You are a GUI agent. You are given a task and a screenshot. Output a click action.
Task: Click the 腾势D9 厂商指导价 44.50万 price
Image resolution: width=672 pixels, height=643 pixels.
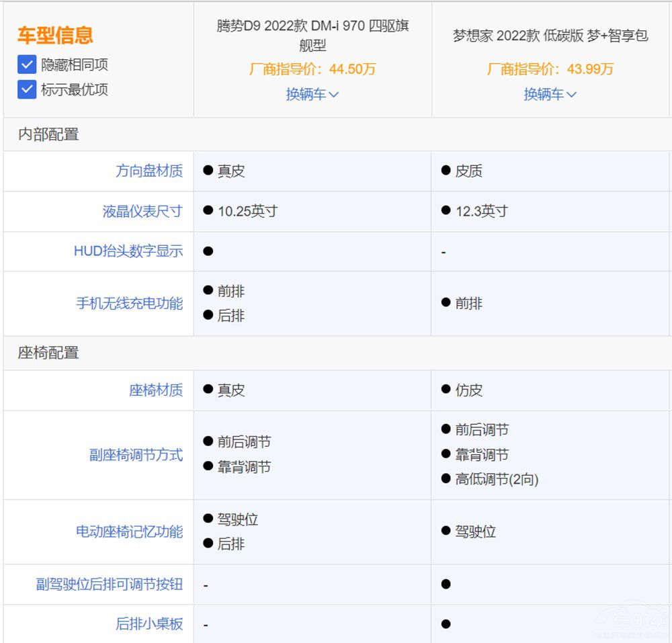pyautogui.click(x=312, y=69)
